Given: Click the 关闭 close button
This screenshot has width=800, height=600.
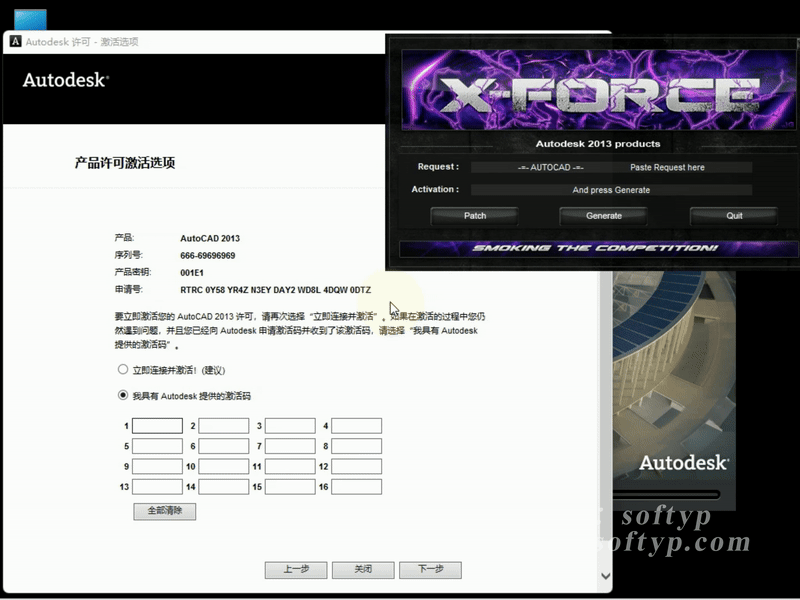Looking at the screenshot, I should tap(363, 570).
